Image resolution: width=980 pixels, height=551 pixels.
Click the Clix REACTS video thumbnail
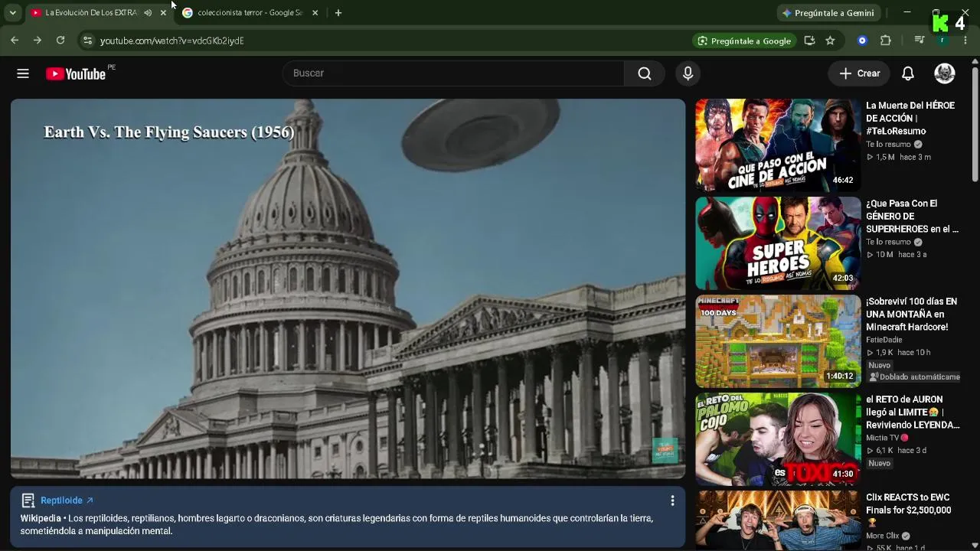778,520
